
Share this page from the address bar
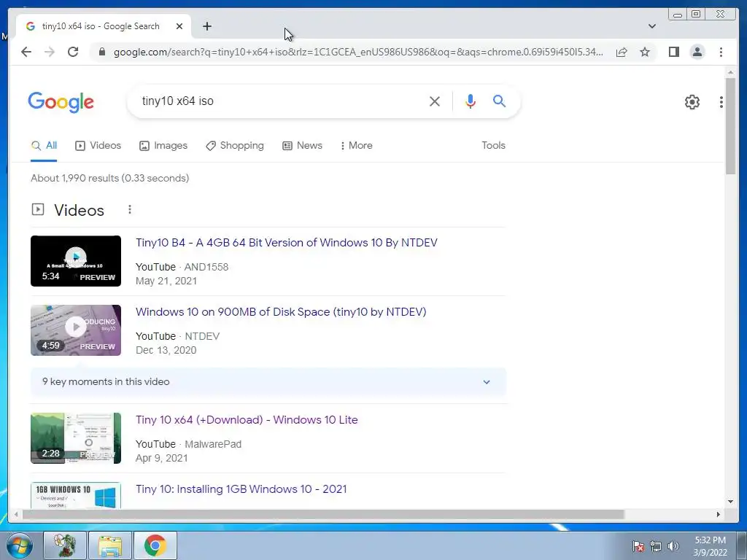coord(622,52)
